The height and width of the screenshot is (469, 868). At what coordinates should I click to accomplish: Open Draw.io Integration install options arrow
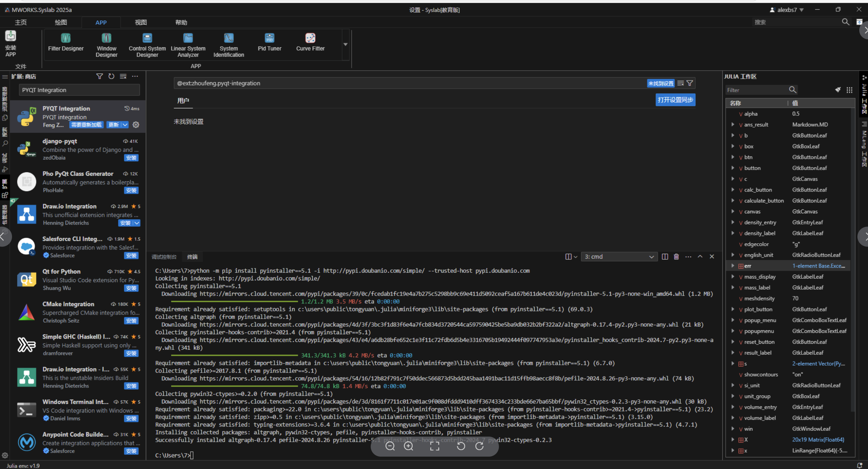point(137,223)
